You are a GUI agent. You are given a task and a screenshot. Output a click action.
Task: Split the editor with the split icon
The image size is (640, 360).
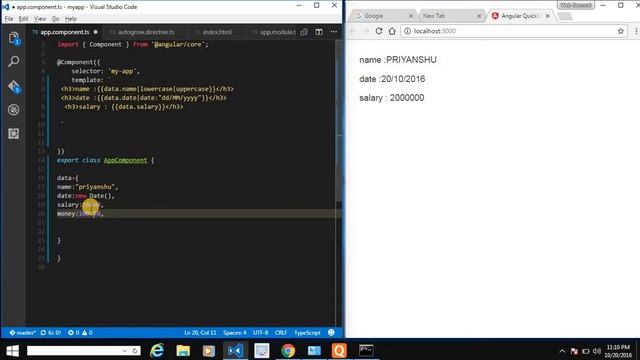(x=319, y=32)
